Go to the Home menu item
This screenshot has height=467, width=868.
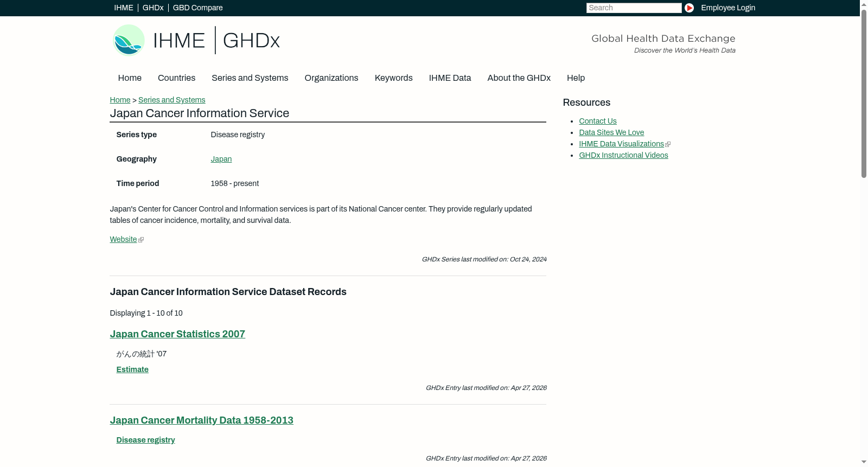(x=130, y=78)
